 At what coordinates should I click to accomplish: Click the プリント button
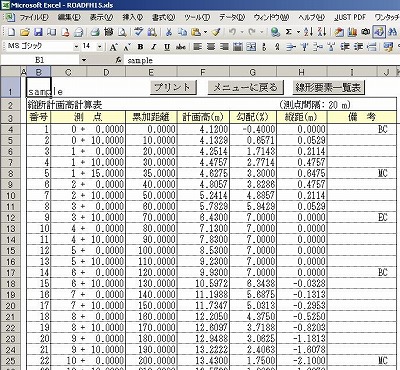(x=173, y=87)
